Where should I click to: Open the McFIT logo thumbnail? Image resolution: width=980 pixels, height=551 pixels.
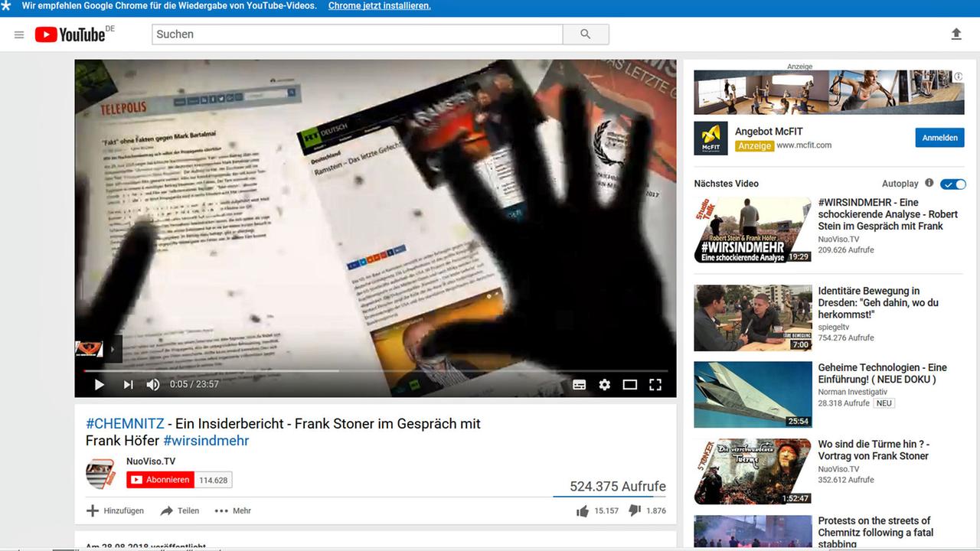point(710,138)
